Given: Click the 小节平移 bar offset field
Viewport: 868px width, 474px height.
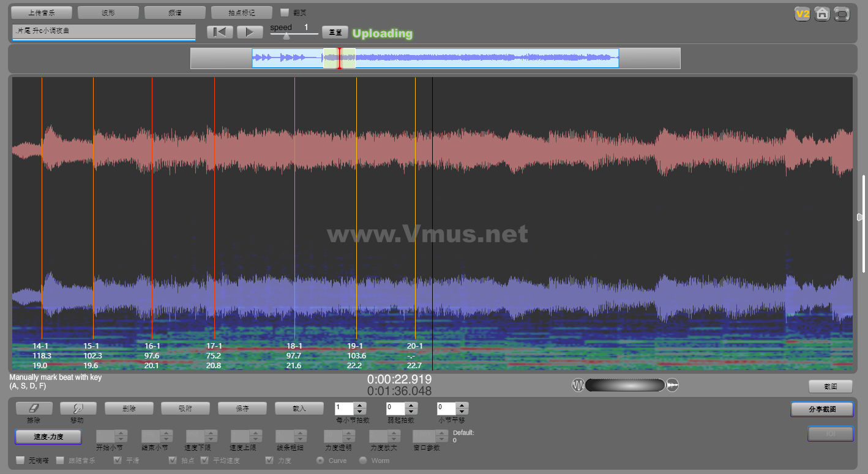Looking at the screenshot, I should [x=447, y=407].
